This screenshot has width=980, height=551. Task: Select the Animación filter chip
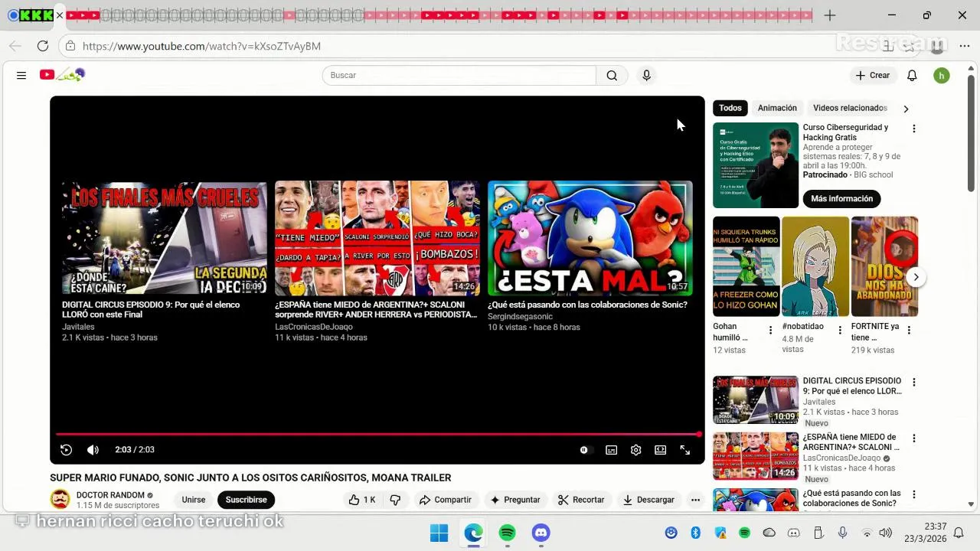tap(777, 108)
